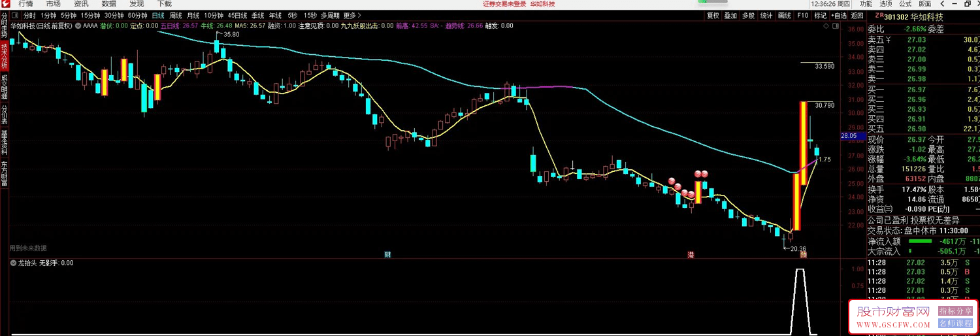The width and height of the screenshot is (980, 336).
Task: Open the 行情 menu
Action: pyautogui.click(x=26, y=4)
